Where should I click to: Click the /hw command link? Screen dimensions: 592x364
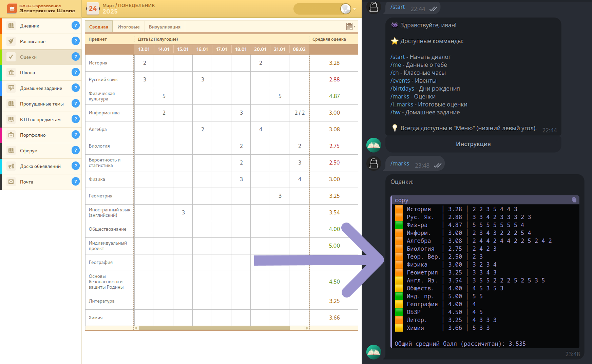(396, 112)
